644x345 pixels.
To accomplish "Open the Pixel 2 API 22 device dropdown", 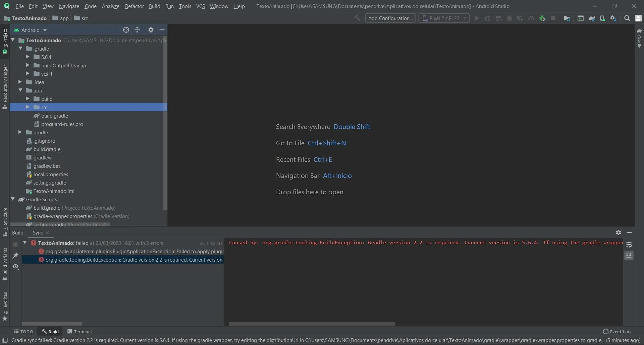I will [444, 18].
